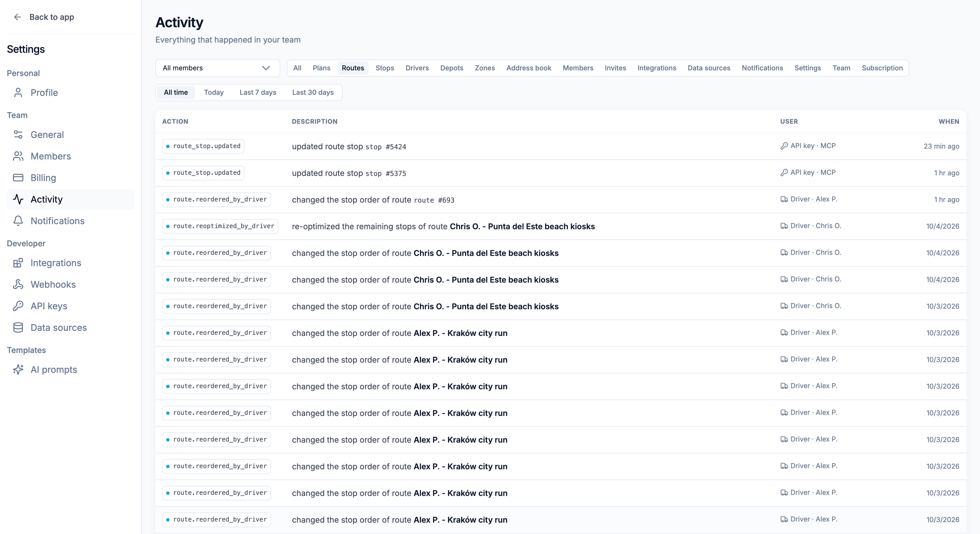Viewport: 980px width, 534px height.
Task: Click stop #5424 reference text
Action: click(386, 147)
